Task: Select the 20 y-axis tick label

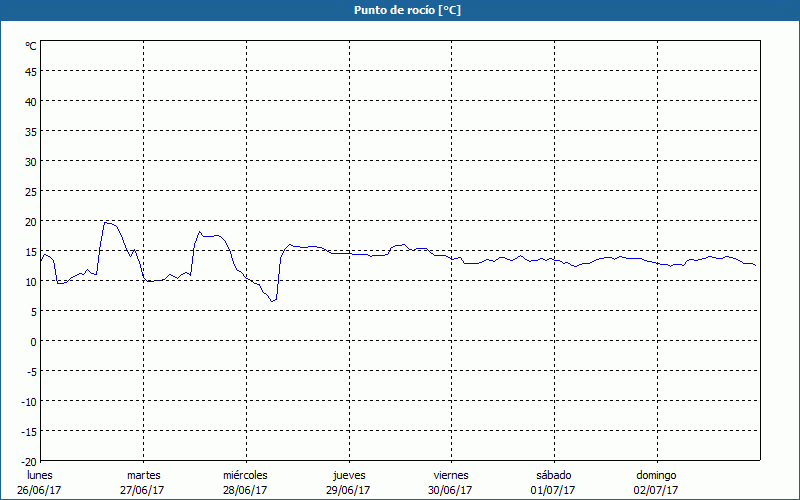Action: (x=31, y=222)
